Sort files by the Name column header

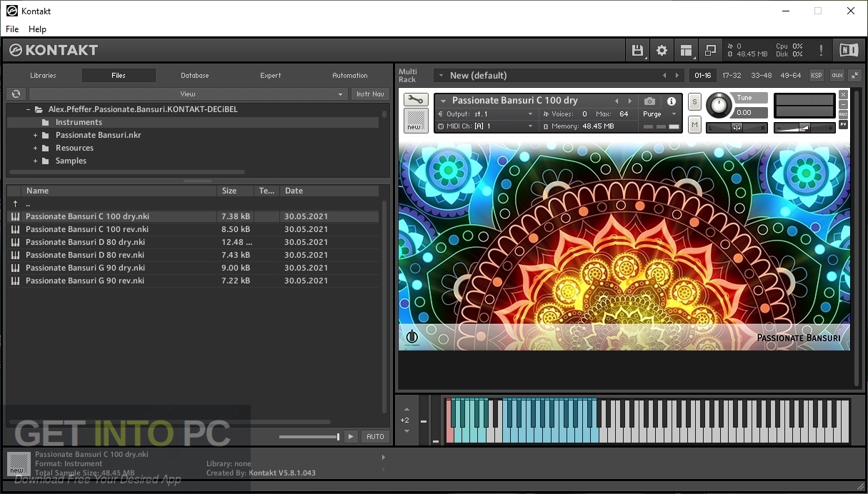[x=119, y=191]
